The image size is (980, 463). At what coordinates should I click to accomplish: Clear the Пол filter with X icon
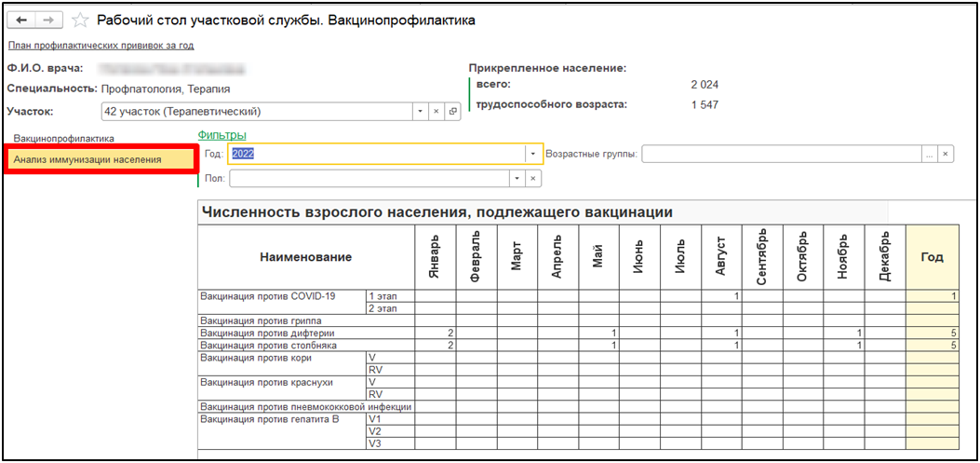pos(533,178)
